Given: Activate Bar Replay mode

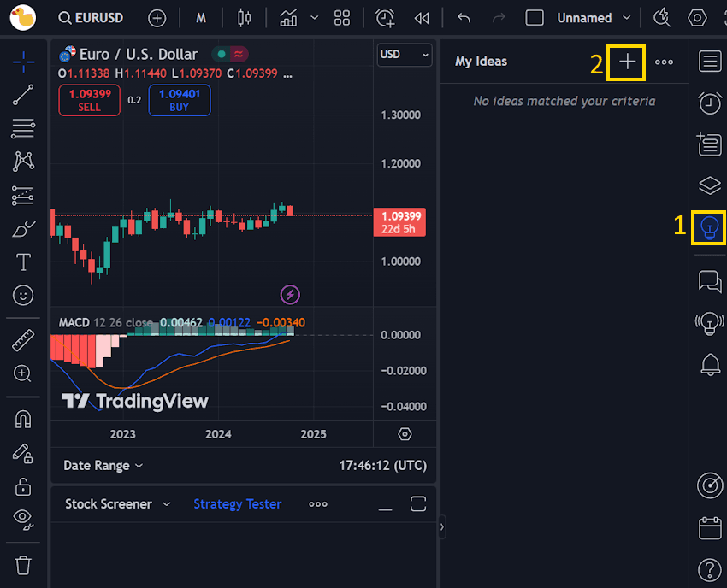Looking at the screenshot, I should [421, 17].
